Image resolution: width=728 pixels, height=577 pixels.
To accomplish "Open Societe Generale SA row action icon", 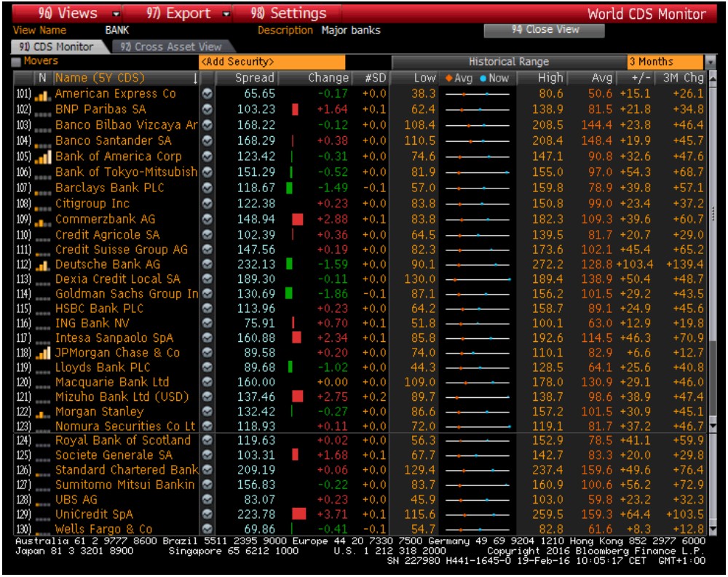I will pos(207,455).
